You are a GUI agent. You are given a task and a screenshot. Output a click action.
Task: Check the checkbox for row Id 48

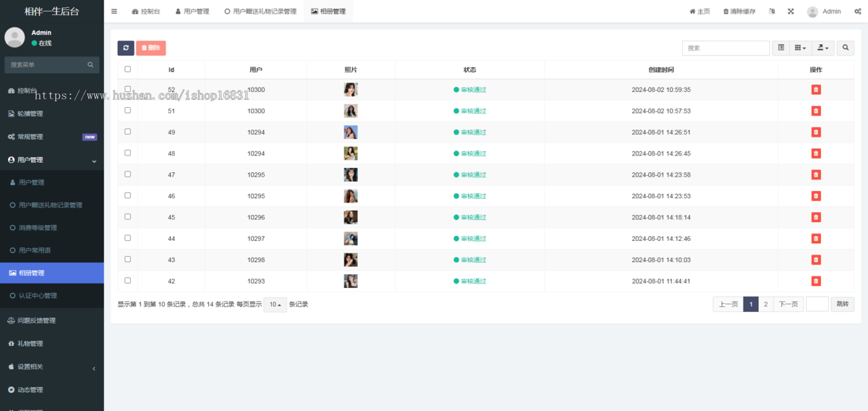tap(128, 153)
